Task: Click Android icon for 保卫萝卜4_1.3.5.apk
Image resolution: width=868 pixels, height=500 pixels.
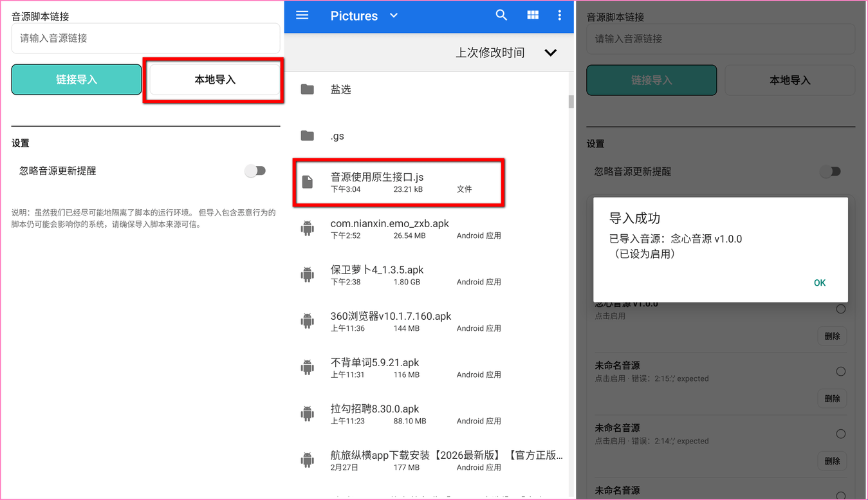Action: (308, 275)
